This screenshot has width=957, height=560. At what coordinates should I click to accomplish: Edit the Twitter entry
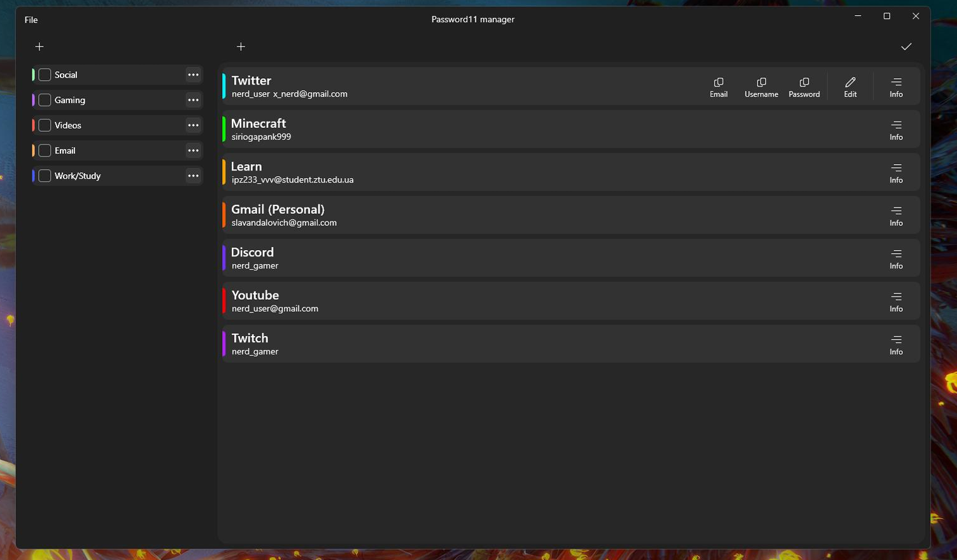tap(850, 87)
